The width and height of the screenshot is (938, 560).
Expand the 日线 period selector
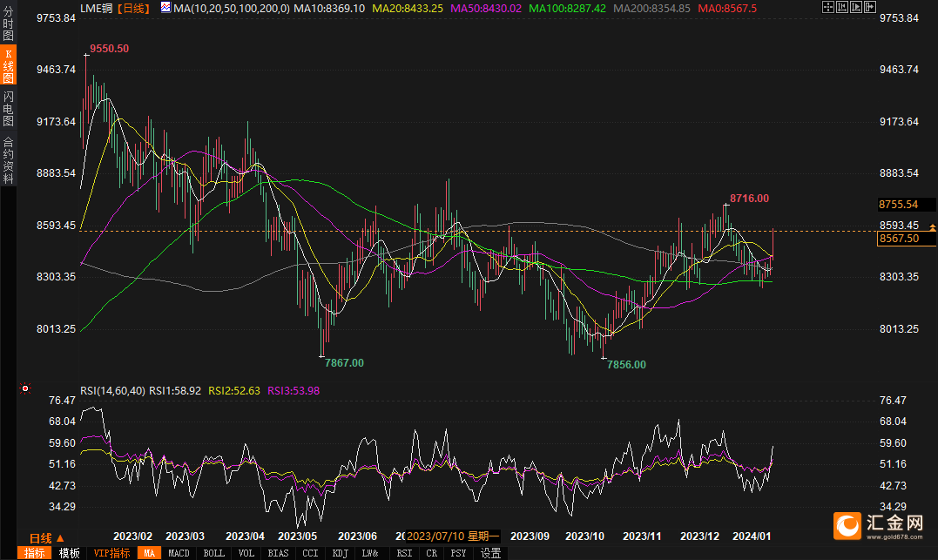coord(47,537)
